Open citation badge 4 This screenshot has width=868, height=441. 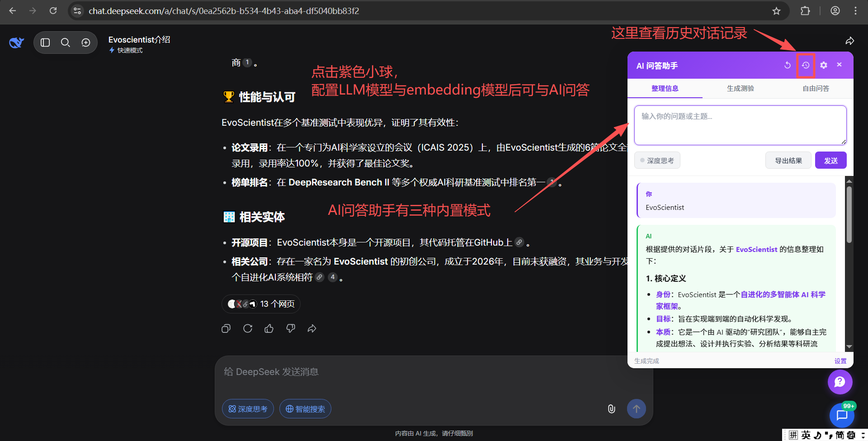[333, 277]
